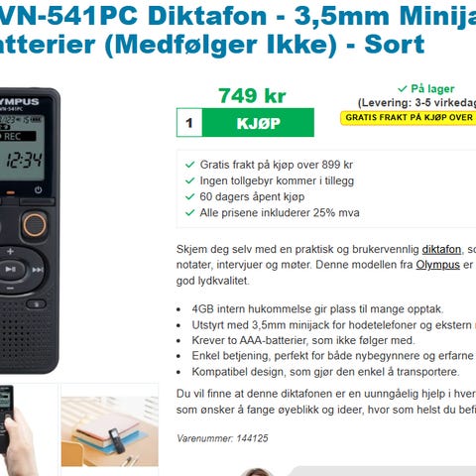Click the main Olympus recorder product image
The image size is (476, 476).
tap(30, 230)
